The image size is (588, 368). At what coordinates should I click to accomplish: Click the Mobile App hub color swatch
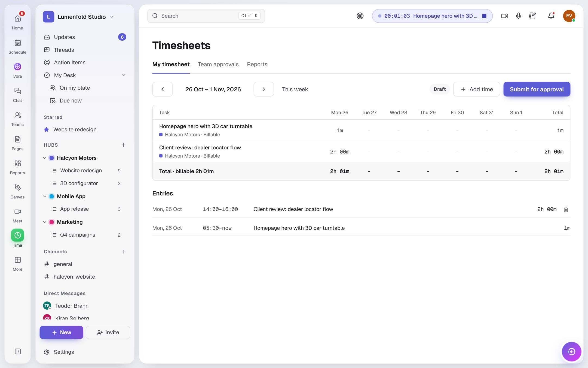51,196
